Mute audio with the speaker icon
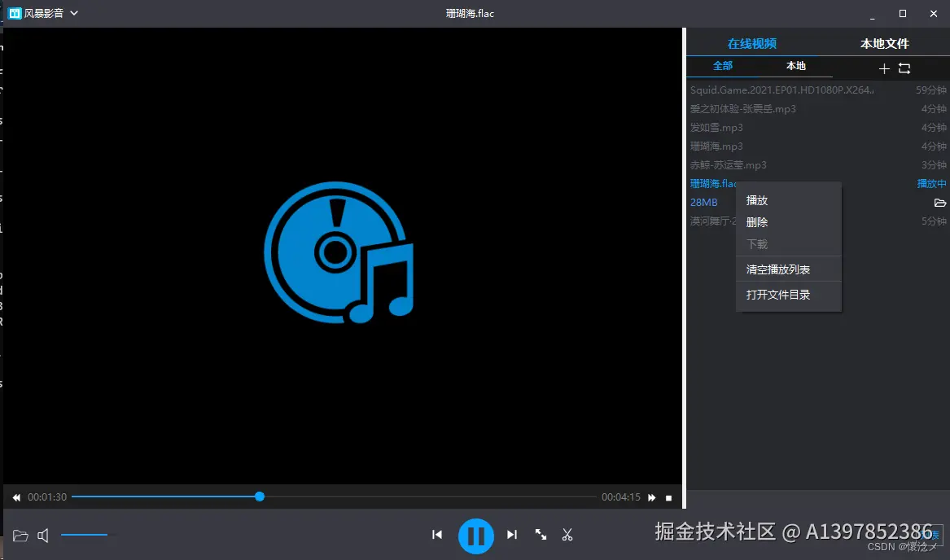Viewport: 950px width, 560px height. [43, 535]
